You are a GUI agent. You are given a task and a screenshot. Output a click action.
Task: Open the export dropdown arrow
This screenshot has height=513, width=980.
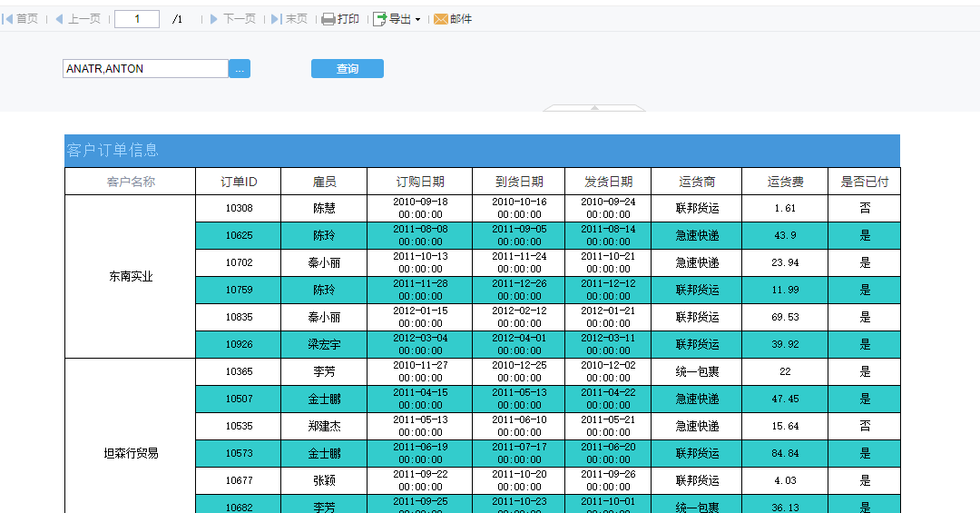(x=417, y=20)
